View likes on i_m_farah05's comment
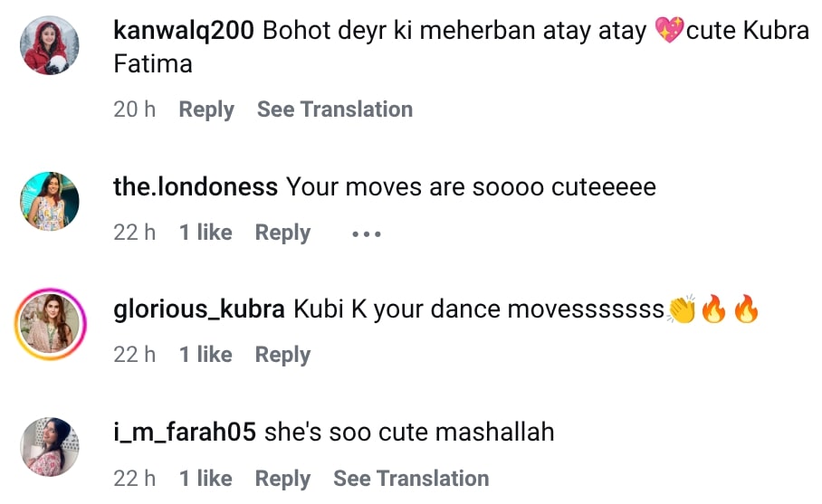The height and width of the screenshot is (504, 822). [x=205, y=478]
